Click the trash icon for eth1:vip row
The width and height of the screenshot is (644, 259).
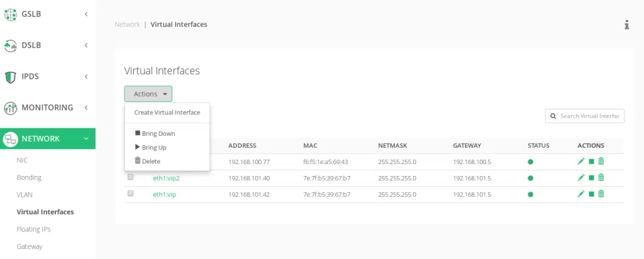pos(601,194)
